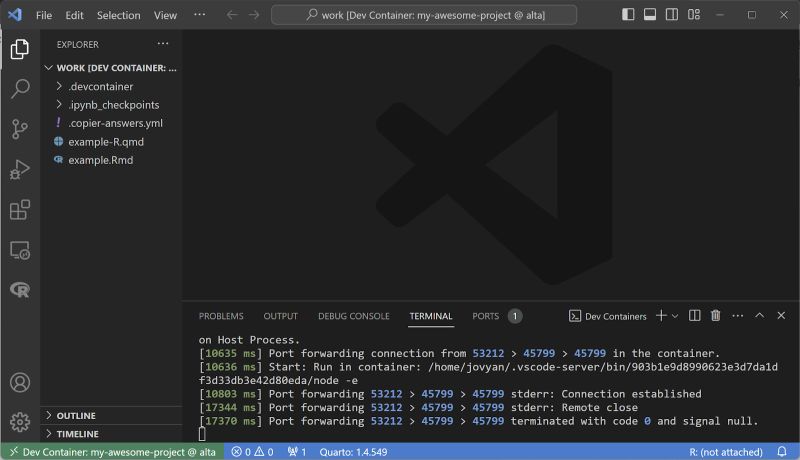The image size is (800, 460).
Task: Click the errors and warnings status indicator
Action: pyautogui.click(x=253, y=452)
